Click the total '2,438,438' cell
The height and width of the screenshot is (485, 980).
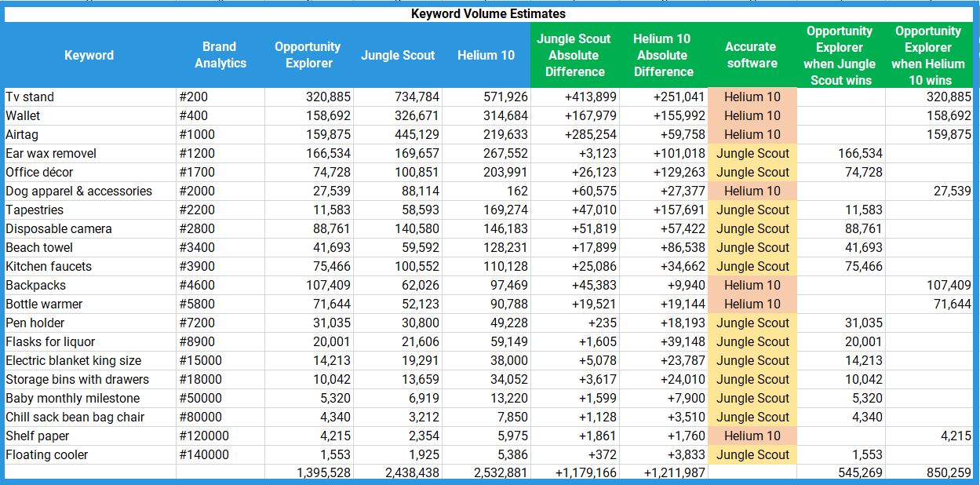tap(398, 473)
